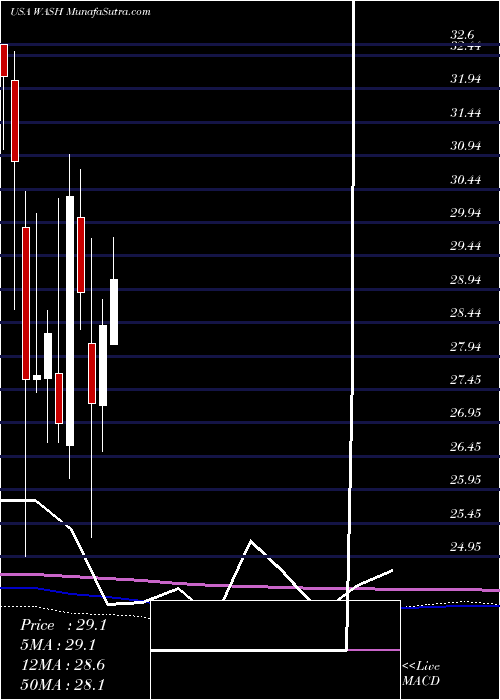Screen dimensions: 500x700
Task: Click the 30.44 price axis label
Action: point(466,179)
